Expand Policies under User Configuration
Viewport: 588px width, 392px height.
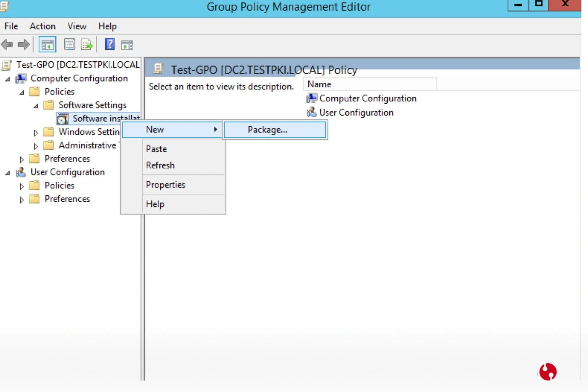pos(21,186)
